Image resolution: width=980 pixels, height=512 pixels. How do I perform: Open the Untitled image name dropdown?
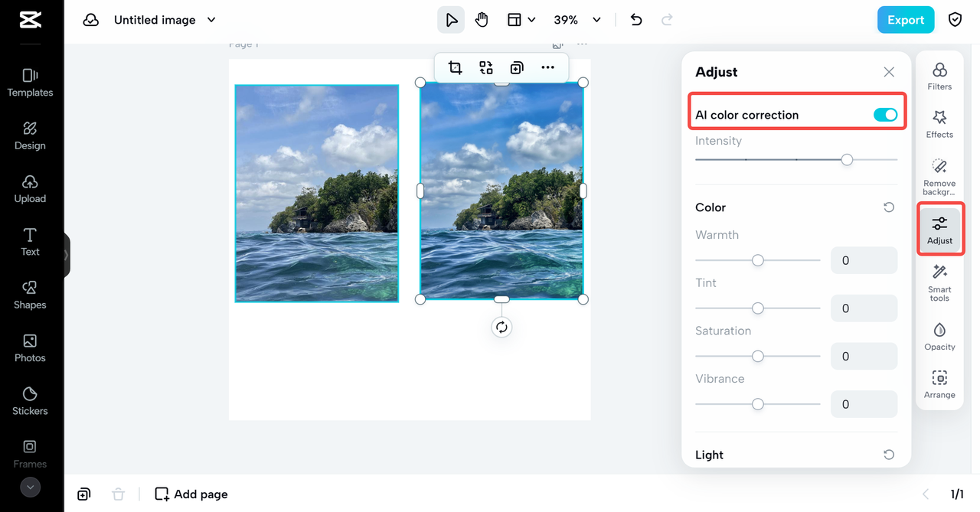pyautogui.click(x=165, y=20)
